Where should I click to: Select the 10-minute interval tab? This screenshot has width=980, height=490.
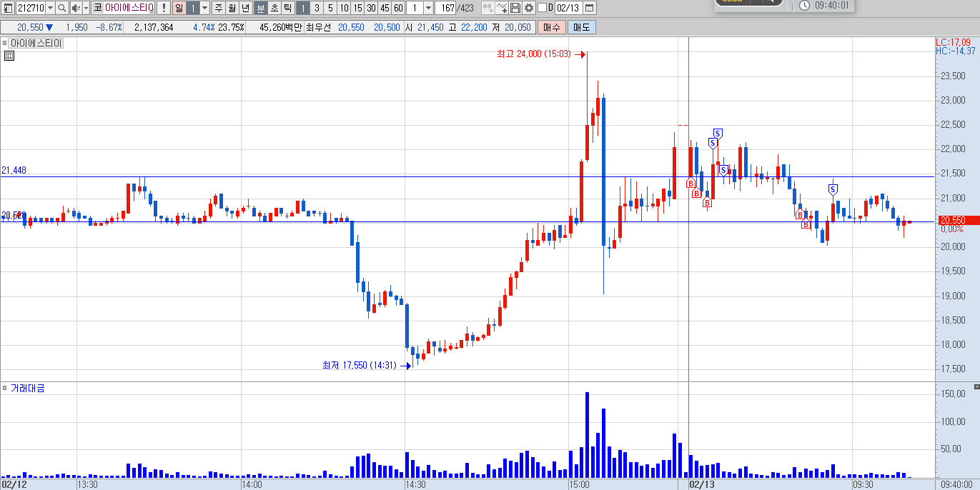click(x=344, y=8)
